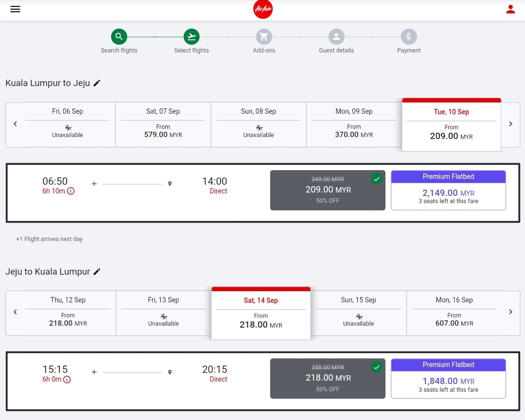Choose Premium Flatbed return fare 1,848.00 MYR
Image resolution: width=525 pixels, height=420 pixels.
[x=448, y=378]
